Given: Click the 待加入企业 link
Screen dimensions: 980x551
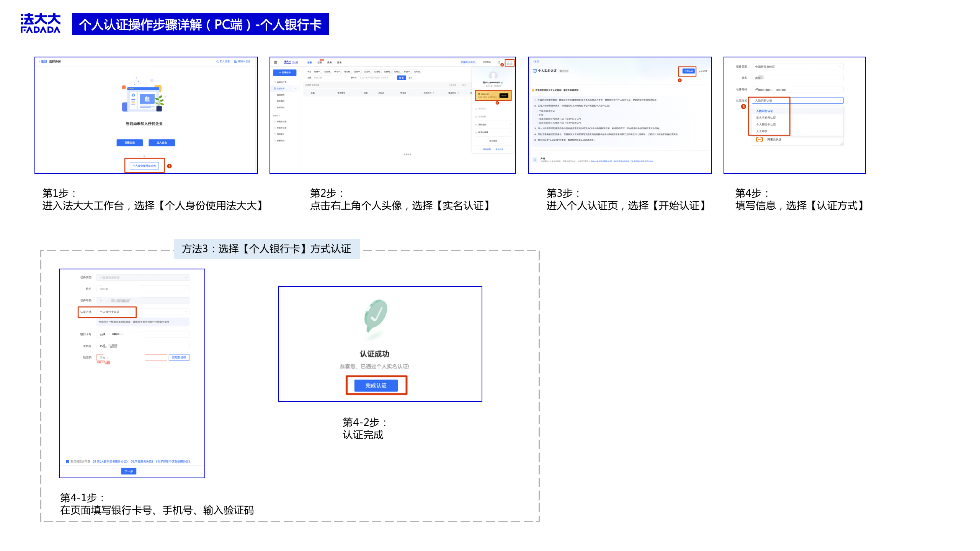Looking at the screenshot, I should pyautogui.click(x=242, y=61).
